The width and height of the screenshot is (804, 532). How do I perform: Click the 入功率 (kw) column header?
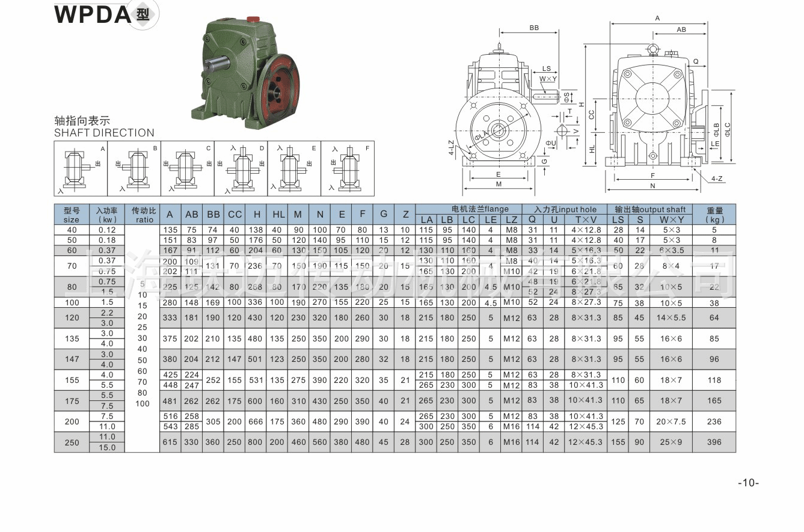(x=107, y=215)
